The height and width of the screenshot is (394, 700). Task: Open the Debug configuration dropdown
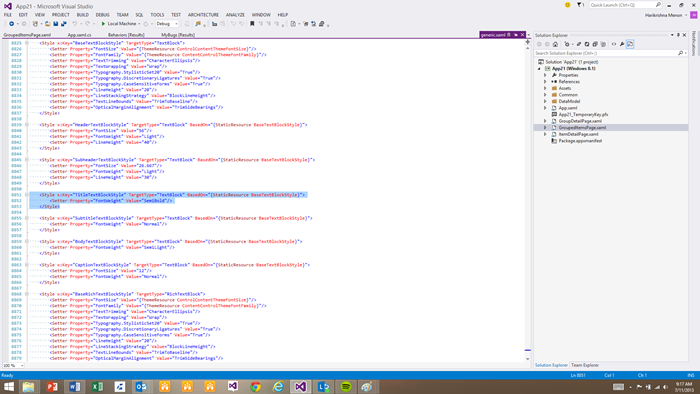(167, 24)
